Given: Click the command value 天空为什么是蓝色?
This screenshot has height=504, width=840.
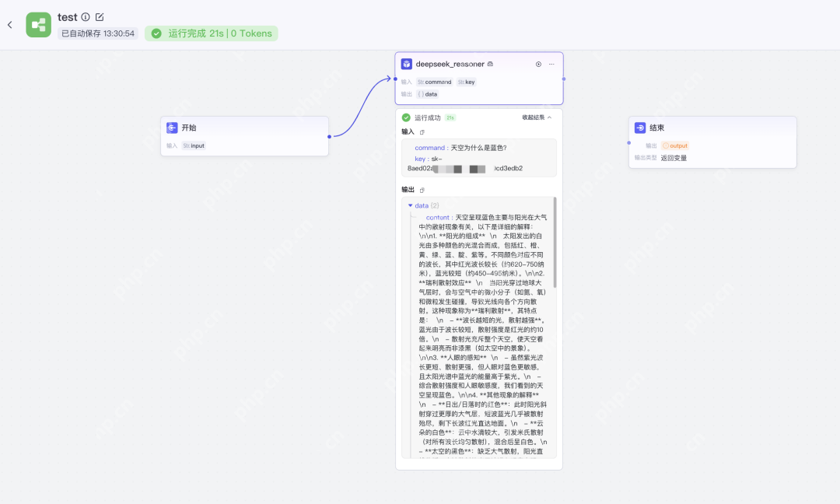Looking at the screenshot, I should pyautogui.click(x=478, y=148).
